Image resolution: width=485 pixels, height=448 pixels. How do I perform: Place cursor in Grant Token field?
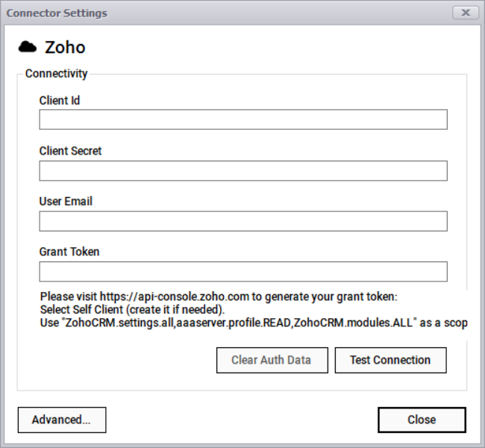coord(243,271)
